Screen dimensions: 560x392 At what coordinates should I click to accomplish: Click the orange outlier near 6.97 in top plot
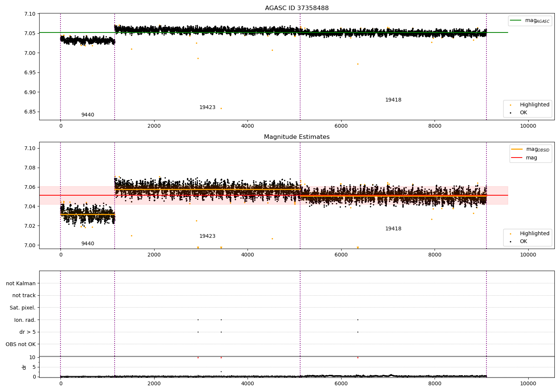point(358,64)
